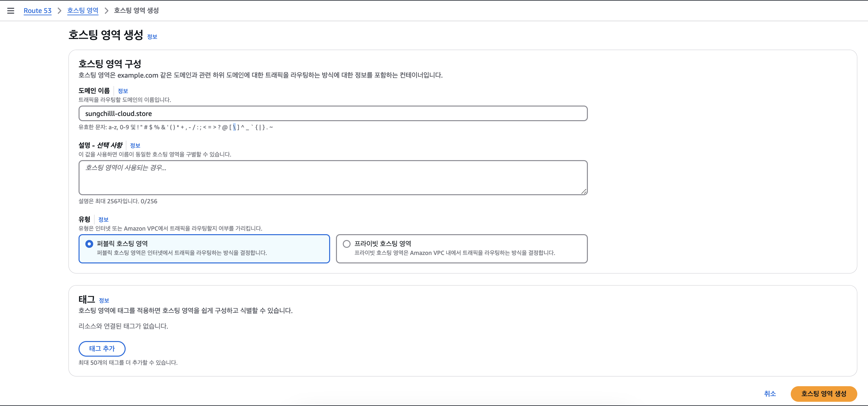
Task: Click the Route 53 breadcrumb link
Action: (37, 11)
